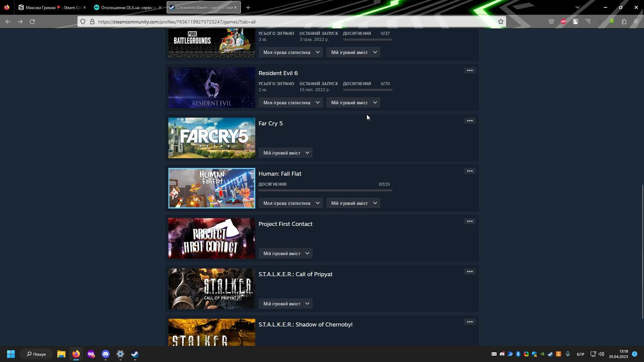This screenshot has height=362, width=644.
Task: Open the Human: Fall Flat title link
Action: point(280,174)
